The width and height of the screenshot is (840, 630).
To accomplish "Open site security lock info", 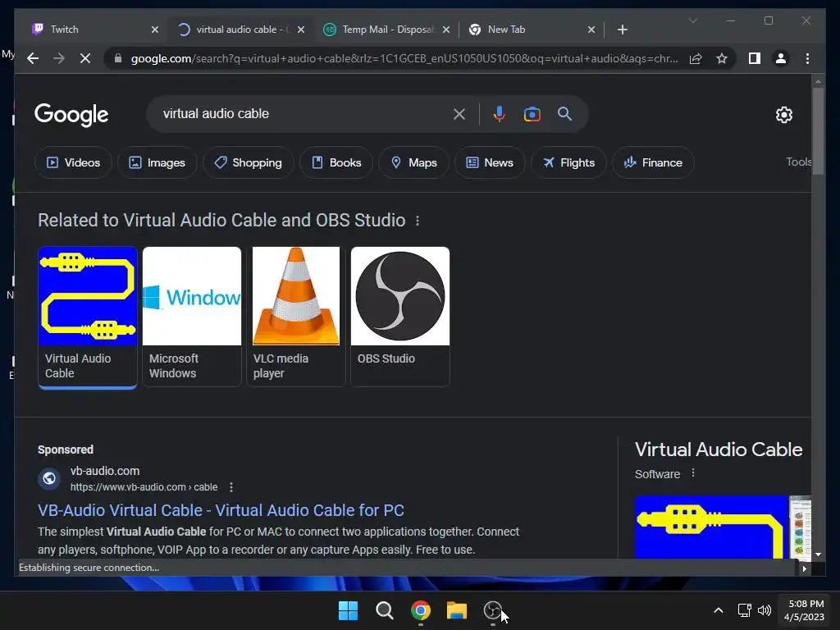I will tap(118, 58).
